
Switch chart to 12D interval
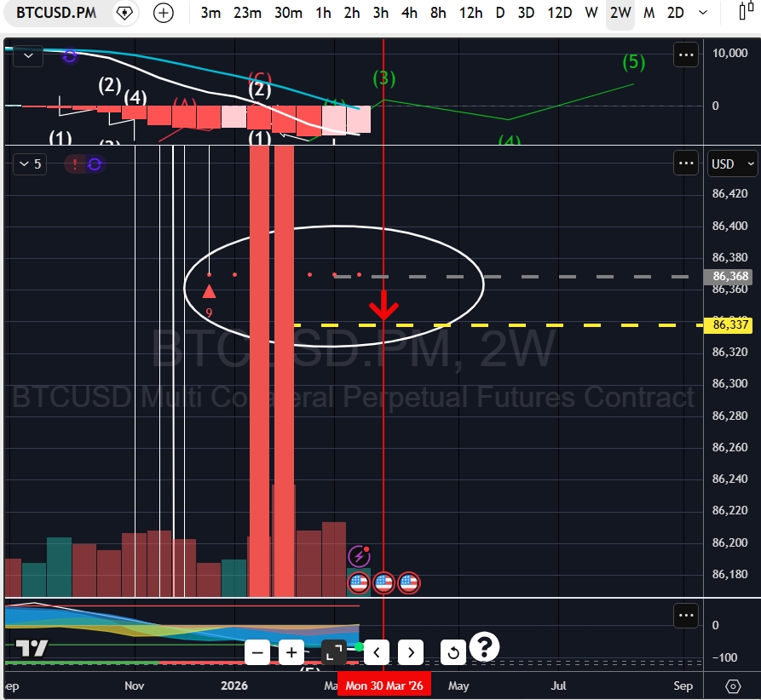pos(560,13)
